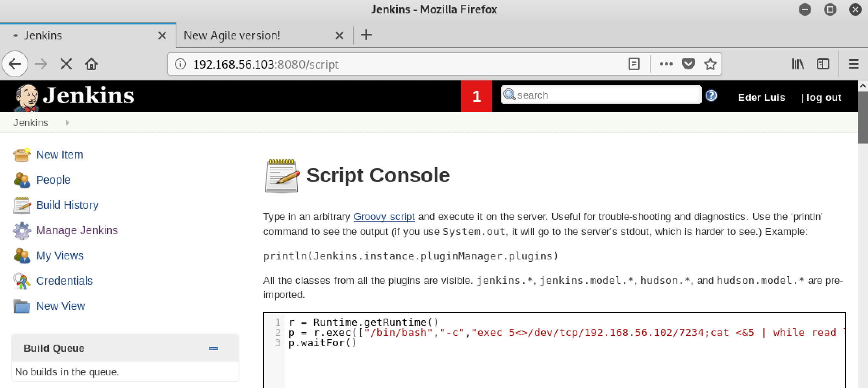Click the search help question mark icon
The height and width of the screenshot is (388, 868).
point(711,95)
